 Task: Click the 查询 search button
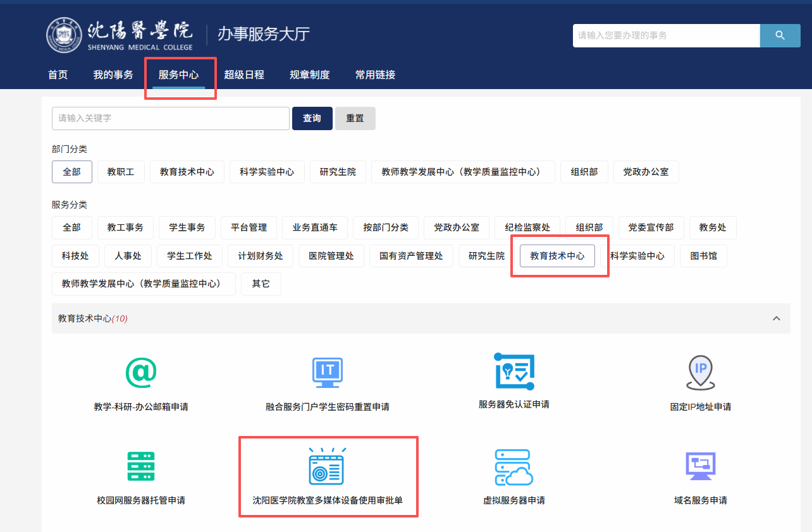point(312,118)
